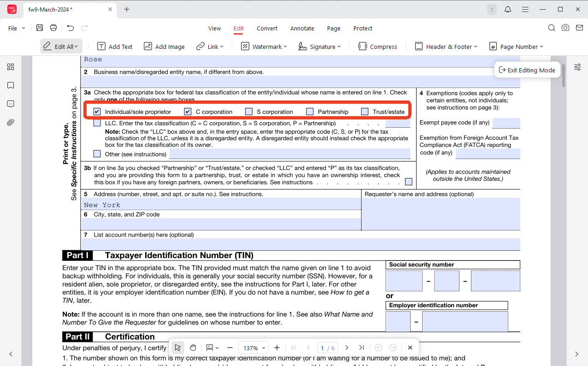Screen dimensions: 588x366
Task: Check the Other (see instructions) checkbox
Action: point(97,154)
